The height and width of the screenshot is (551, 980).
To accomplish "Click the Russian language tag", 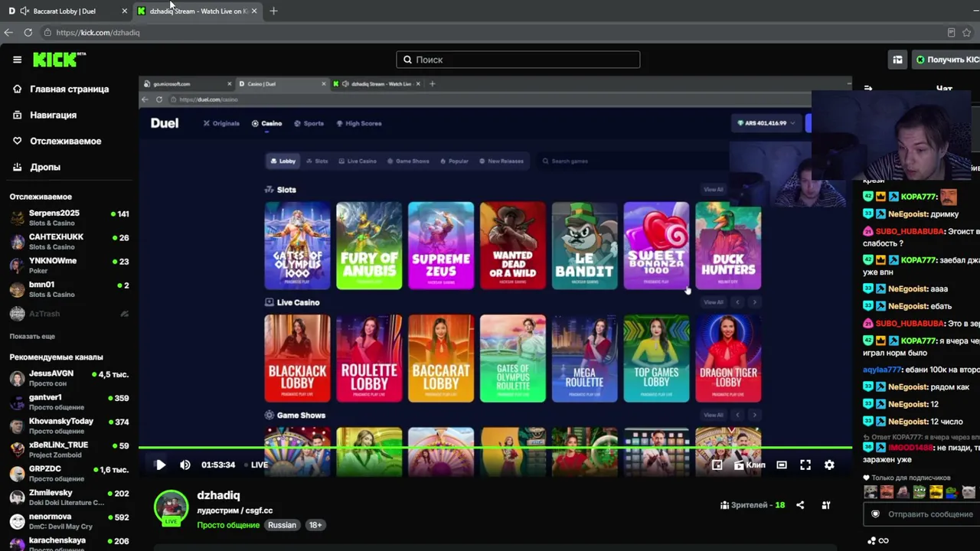I will [282, 525].
